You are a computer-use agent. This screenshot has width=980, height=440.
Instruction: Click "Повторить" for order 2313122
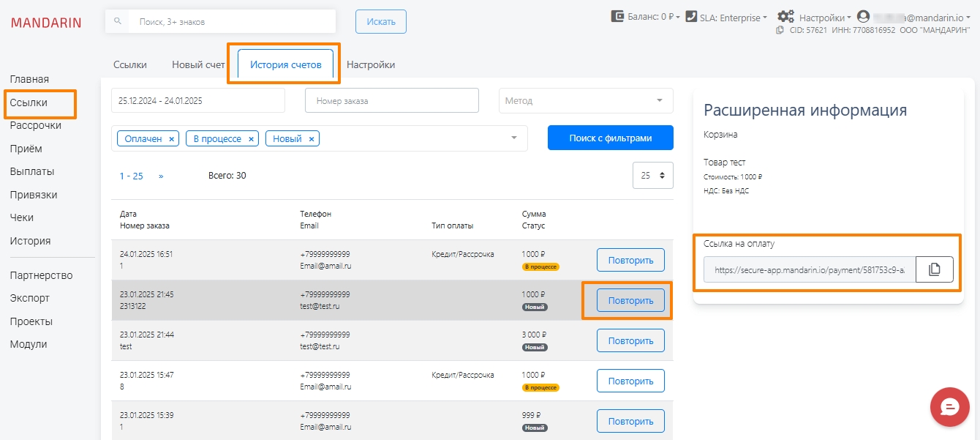click(x=630, y=300)
